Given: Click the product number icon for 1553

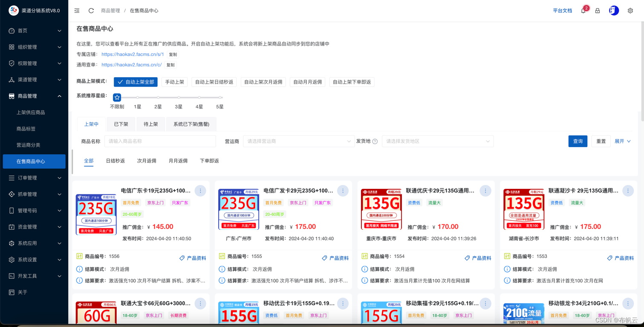Looking at the screenshot, I should 507,256.
